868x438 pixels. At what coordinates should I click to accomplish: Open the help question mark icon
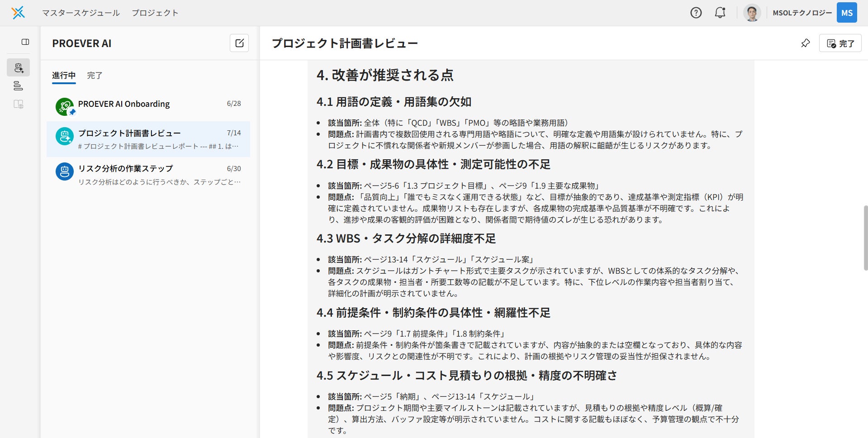coord(696,13)
